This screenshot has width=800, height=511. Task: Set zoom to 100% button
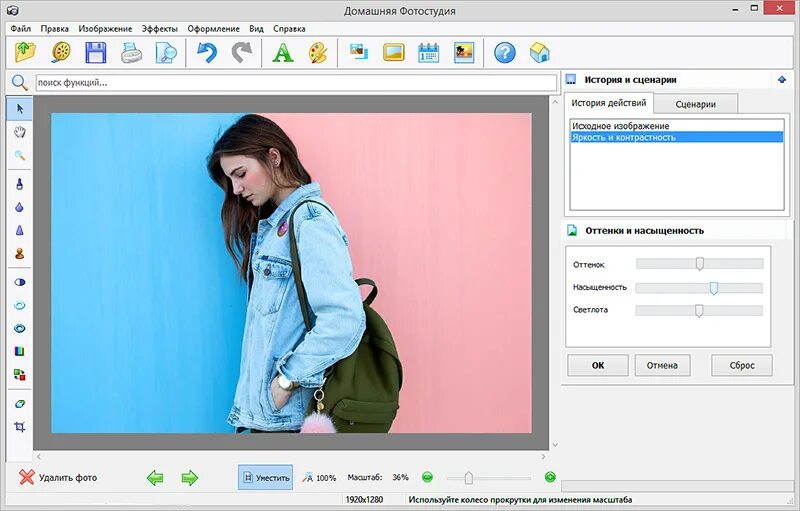pyautogui.click(x=319, y=478)
